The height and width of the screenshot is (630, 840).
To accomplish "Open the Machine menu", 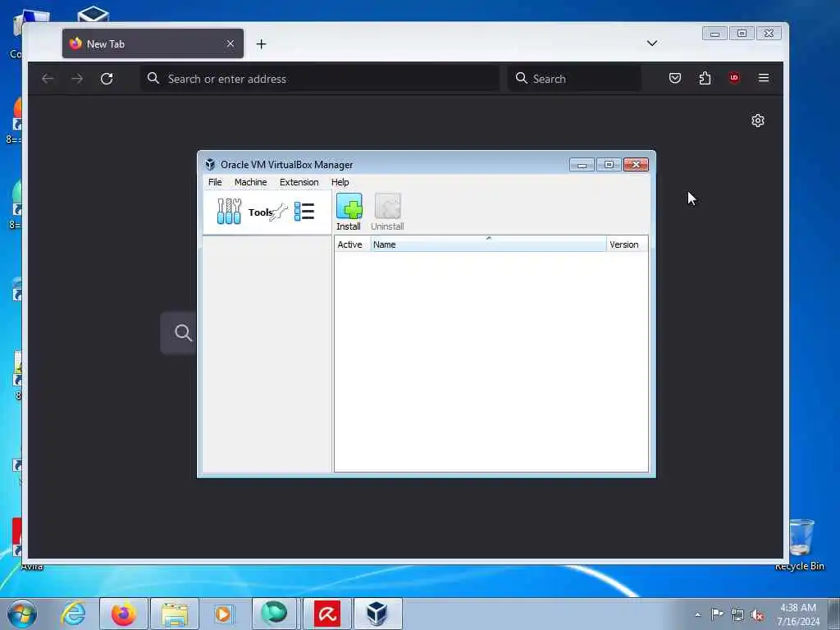I will pyautogui.click(x=250, y=182).
